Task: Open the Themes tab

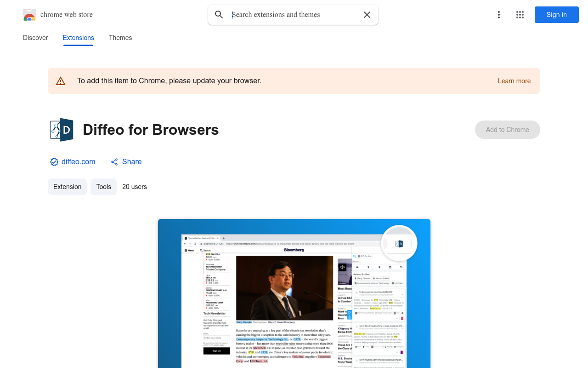Action: tap(120, 38)
